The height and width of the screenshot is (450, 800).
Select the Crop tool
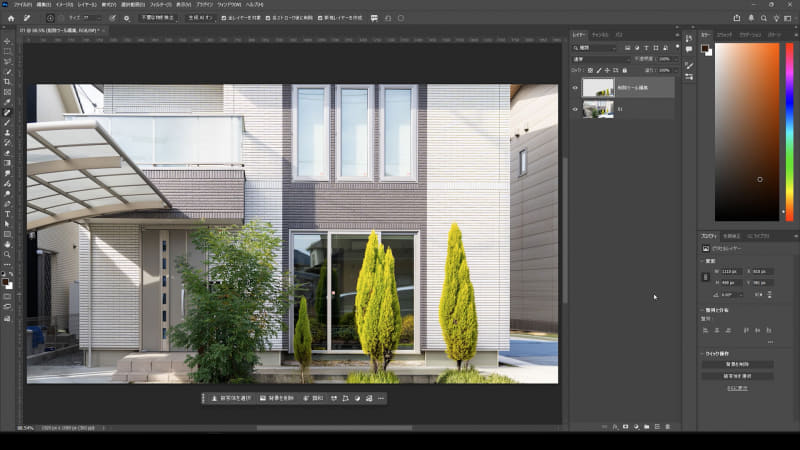point(7,82)
